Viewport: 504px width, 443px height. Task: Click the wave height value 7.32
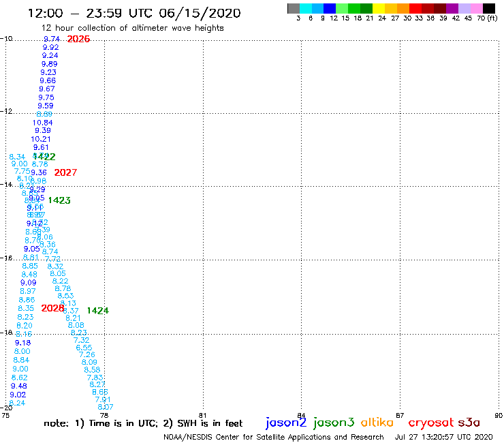coord(81,340)
